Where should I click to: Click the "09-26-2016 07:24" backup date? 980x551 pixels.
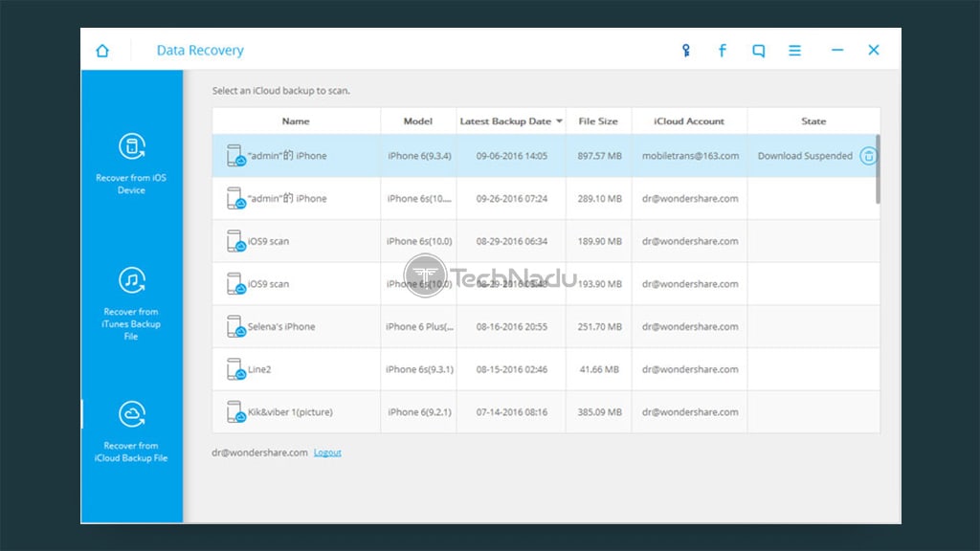[x=511, y=198]
